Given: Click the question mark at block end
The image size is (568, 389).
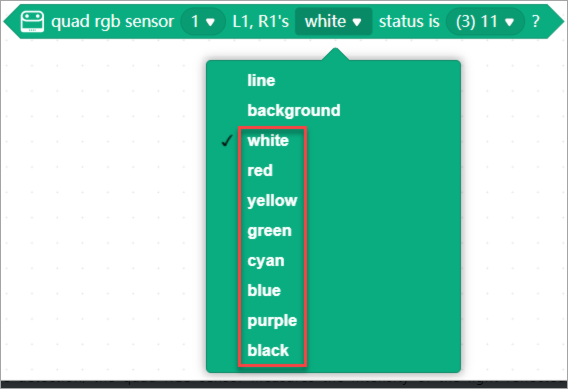Looking at the screenshot, I should pyautogui.click(x=536, y=22).
